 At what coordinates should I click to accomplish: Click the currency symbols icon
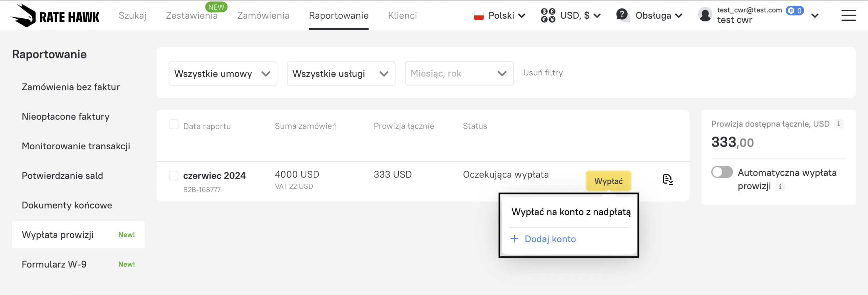[x=548, y=16]
